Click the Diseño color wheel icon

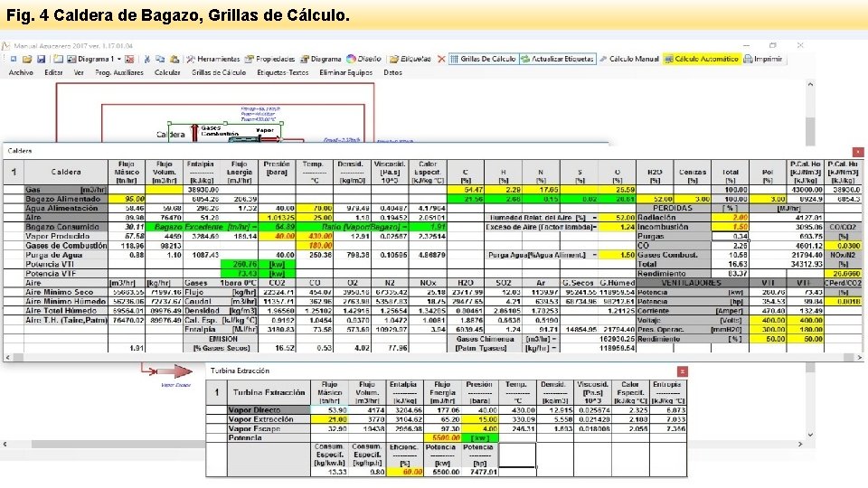pos(351,59)
